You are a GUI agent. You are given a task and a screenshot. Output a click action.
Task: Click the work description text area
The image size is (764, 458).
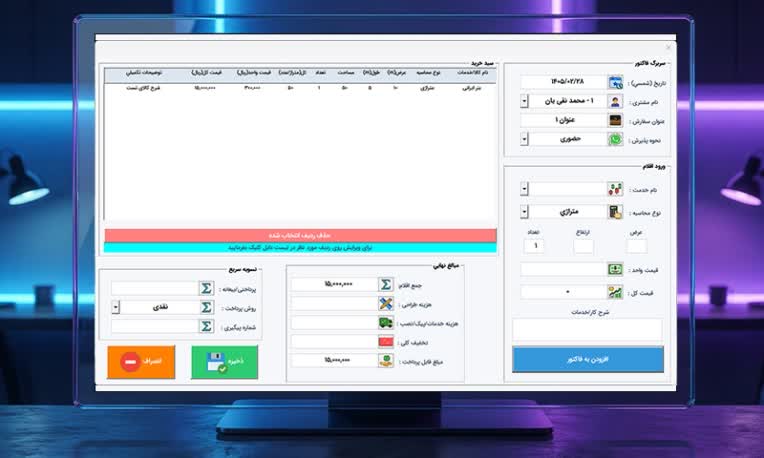click(x=588, y=330)
